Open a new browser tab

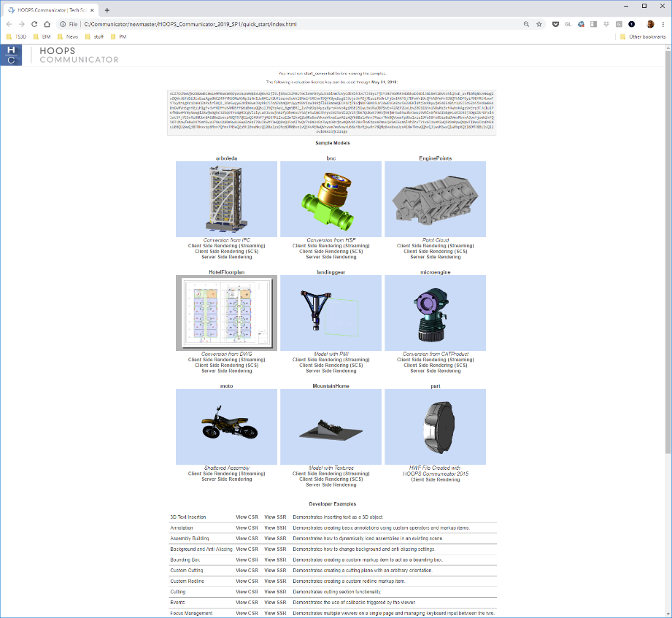click(x=107, y=10)
